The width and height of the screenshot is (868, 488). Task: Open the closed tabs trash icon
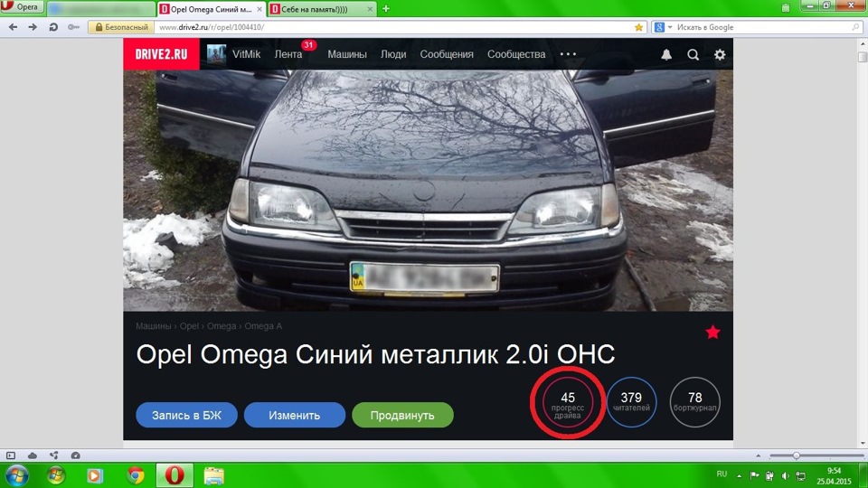coord(786,8)
